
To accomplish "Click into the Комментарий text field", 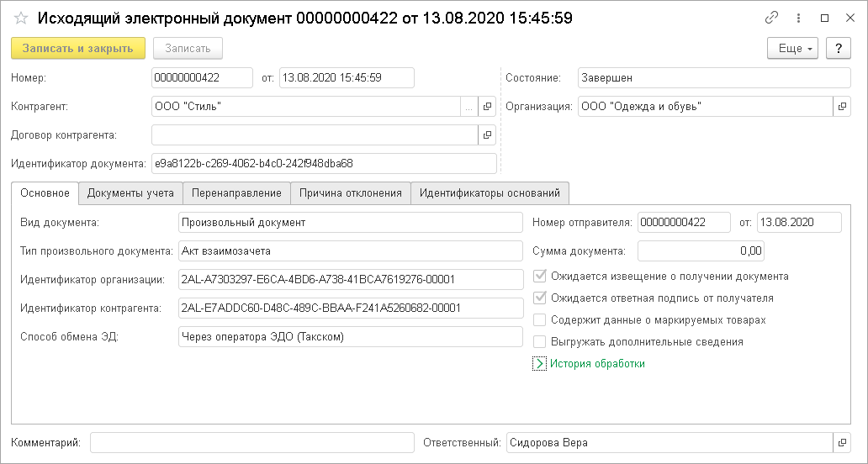I will (x=251, y=443).
